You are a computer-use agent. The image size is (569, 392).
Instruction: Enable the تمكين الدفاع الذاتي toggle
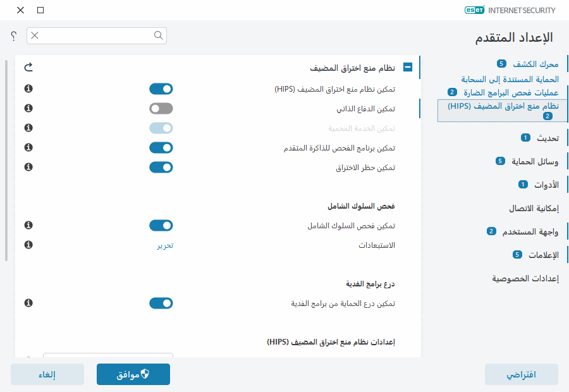(x=161, y=108)
